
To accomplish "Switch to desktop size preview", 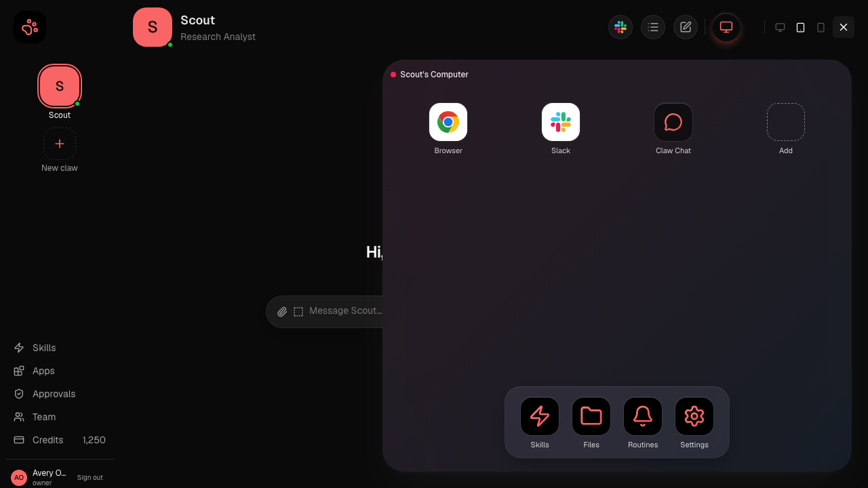I will [781, 27].
